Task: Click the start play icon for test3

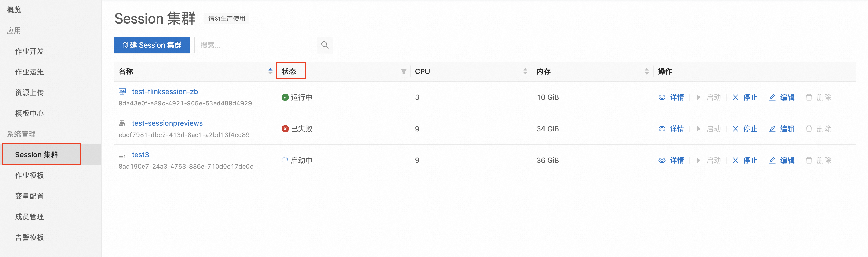Action: [698, 160]
